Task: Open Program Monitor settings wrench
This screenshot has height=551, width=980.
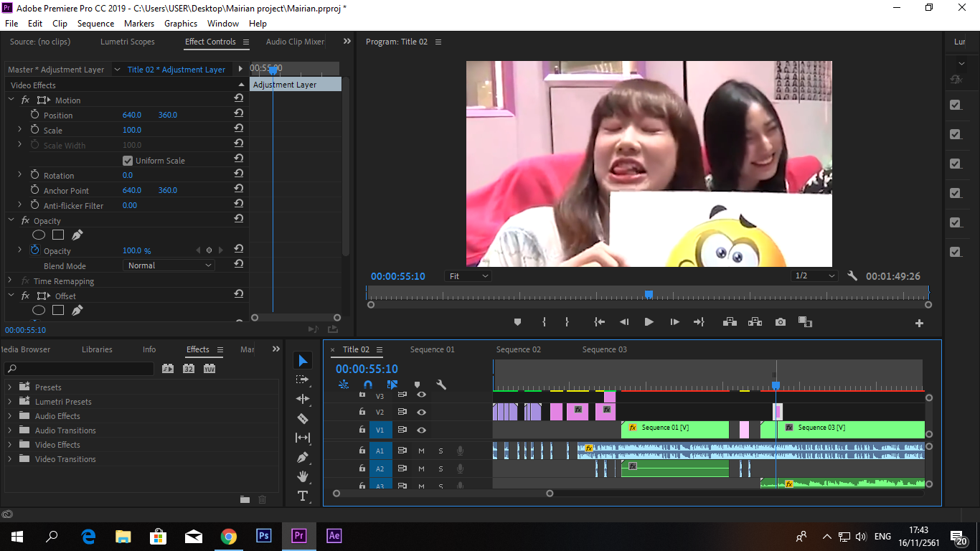Action: (x=852, y=276)
